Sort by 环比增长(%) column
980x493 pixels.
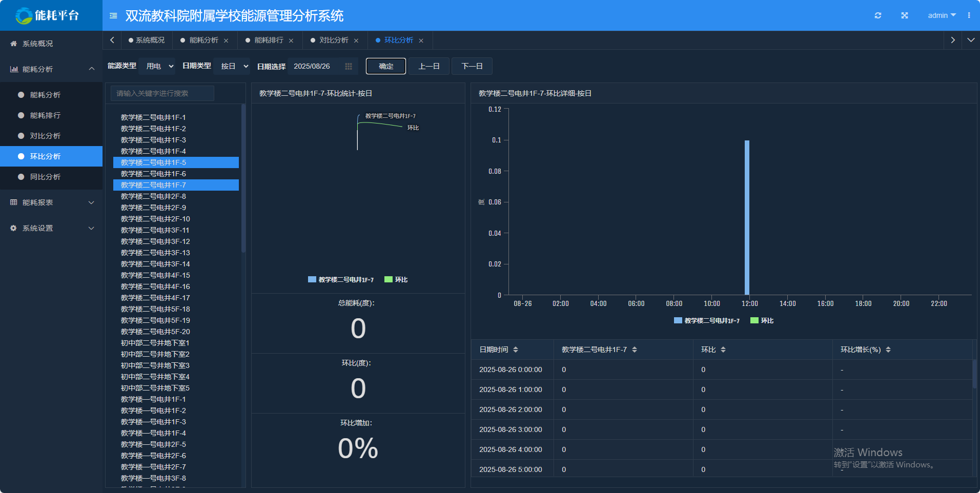click(888, 350)
